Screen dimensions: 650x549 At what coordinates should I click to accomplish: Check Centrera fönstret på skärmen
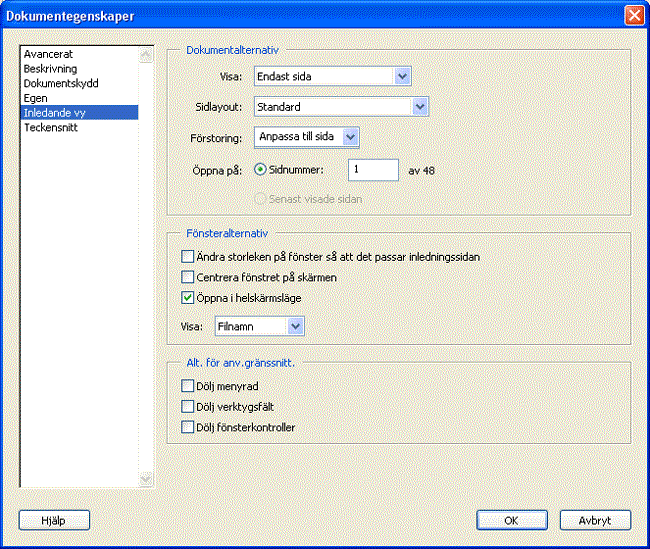coord(188,277)
